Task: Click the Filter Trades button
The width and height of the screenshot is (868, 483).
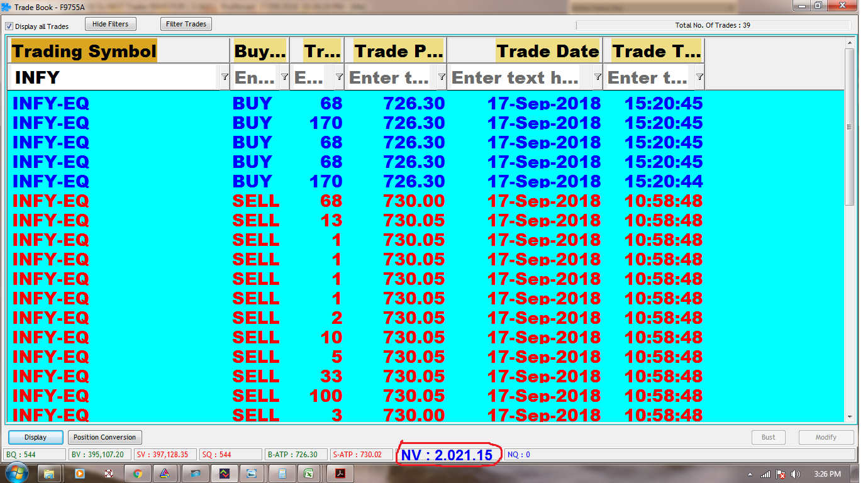Action: (x=186, y=24)
